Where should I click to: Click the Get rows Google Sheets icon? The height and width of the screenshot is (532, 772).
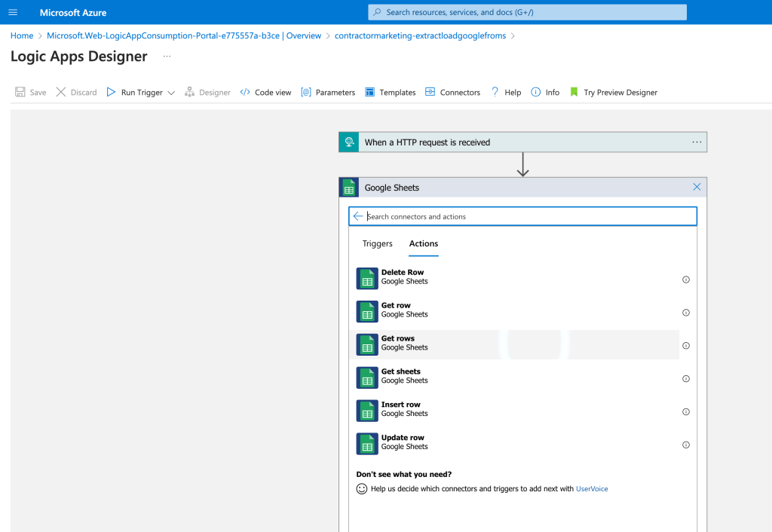[367, 344]
